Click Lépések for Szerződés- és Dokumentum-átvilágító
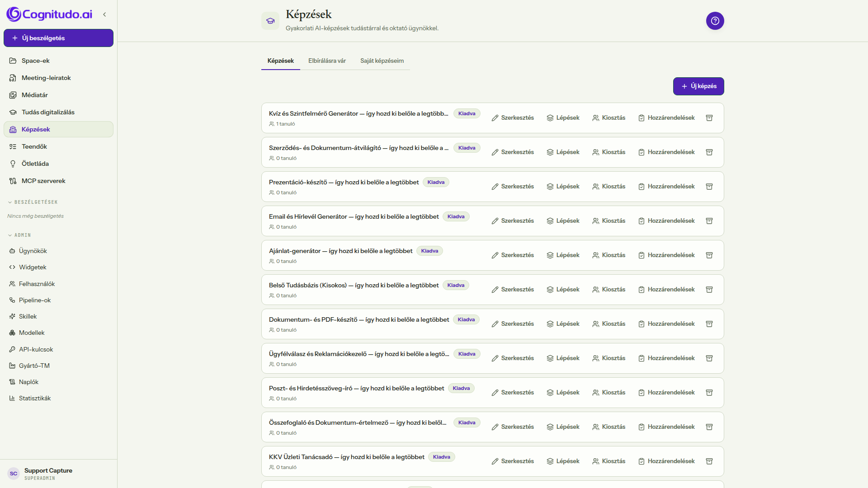Screen dimensions: 868x488 tap(563, 152)
